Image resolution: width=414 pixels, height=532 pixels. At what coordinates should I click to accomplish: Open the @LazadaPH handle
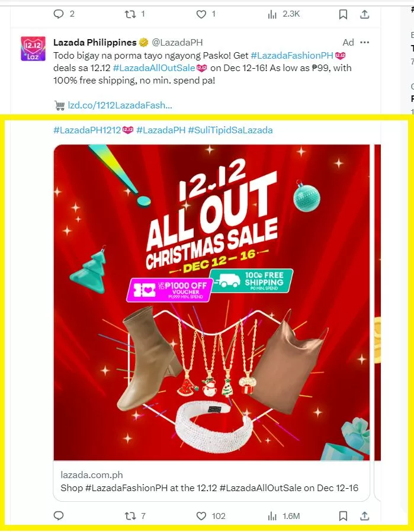pos(177,43)
